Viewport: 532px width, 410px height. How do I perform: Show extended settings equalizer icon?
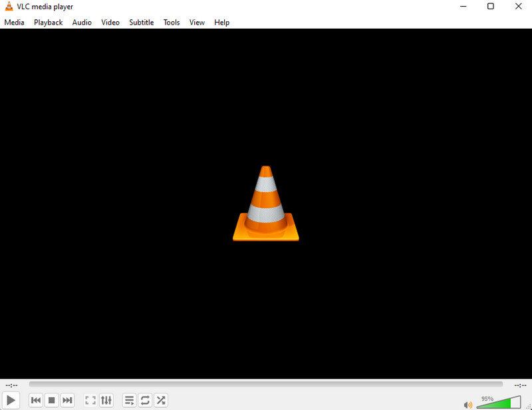pos(106,400)
